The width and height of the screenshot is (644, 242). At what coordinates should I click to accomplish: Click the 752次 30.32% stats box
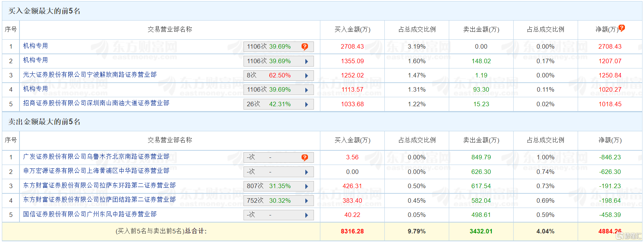(279, 201)
